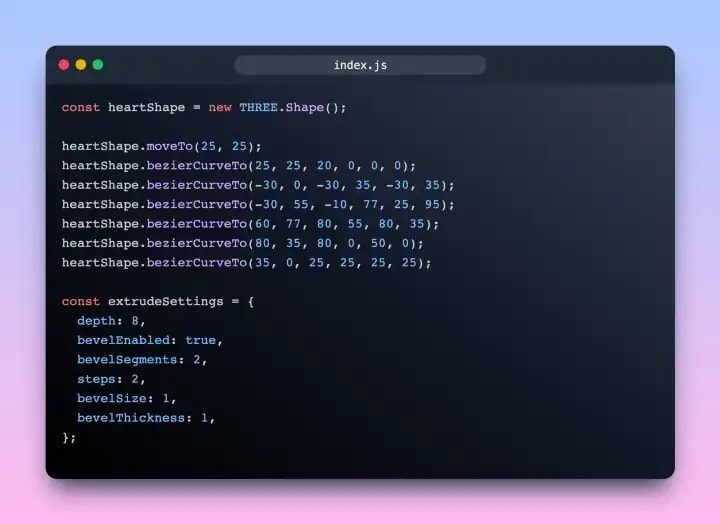Select the index.js title field
The image size is (720, 524).
click(x=360, y=65)
